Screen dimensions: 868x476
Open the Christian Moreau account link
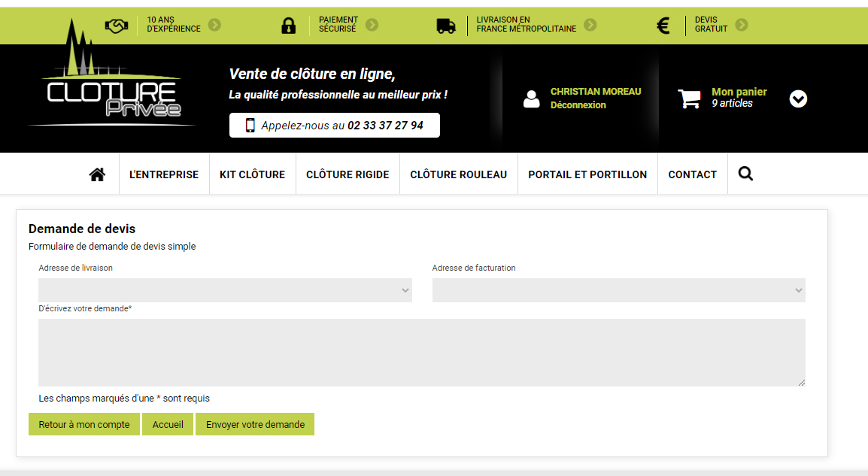click(x=596, y=91)
